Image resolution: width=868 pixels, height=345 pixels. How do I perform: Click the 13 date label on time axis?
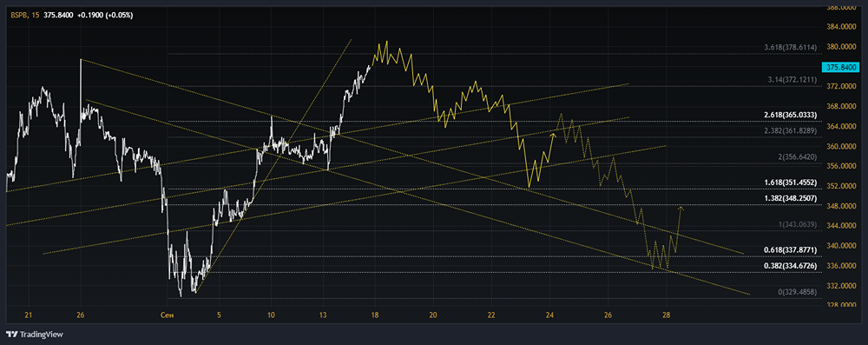pyautogui.click(x=323, y=315)
